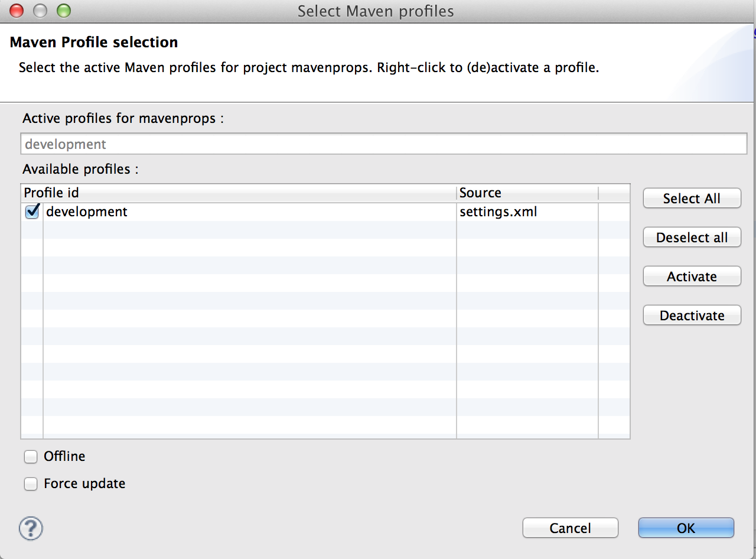Click the settings.xml source cell
The image size is (756, 559).
(498, 212)
